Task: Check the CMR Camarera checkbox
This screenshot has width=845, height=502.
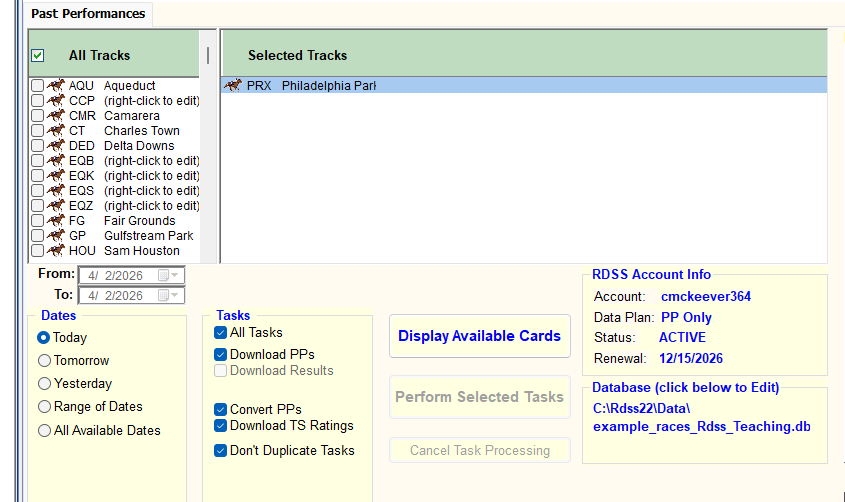Action: coord(37,116)
